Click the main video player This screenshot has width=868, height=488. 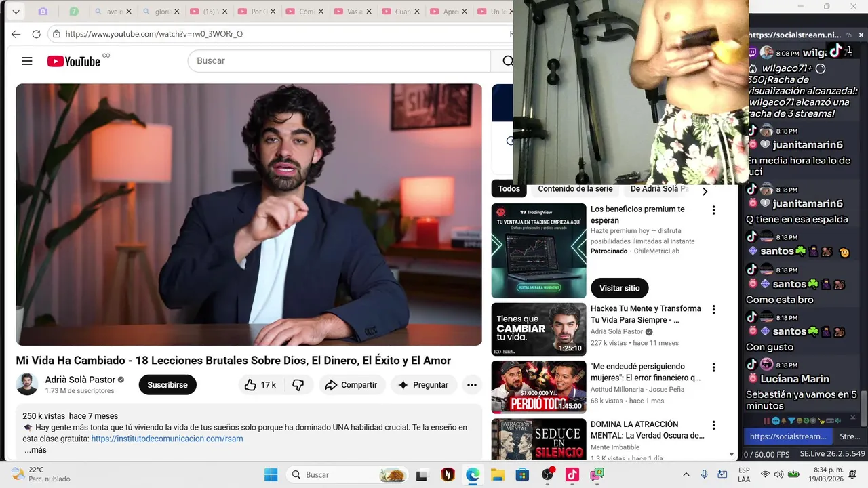249,214
